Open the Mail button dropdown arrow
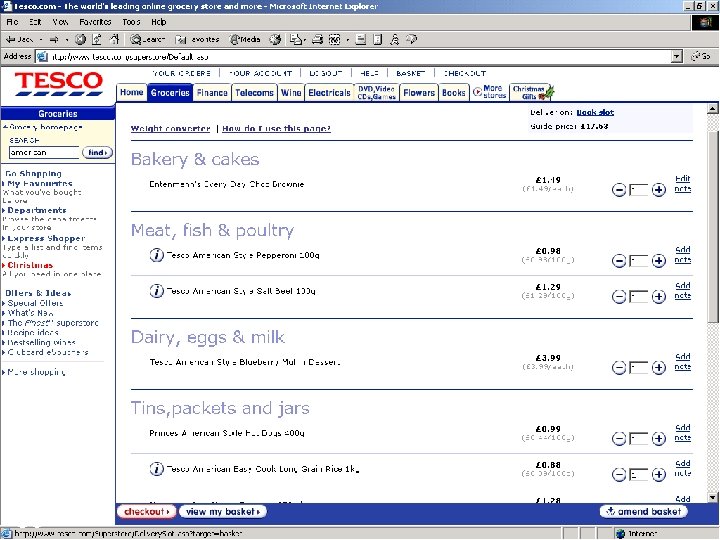The width and height of the screenshot is (720, 540). (305, 40)
